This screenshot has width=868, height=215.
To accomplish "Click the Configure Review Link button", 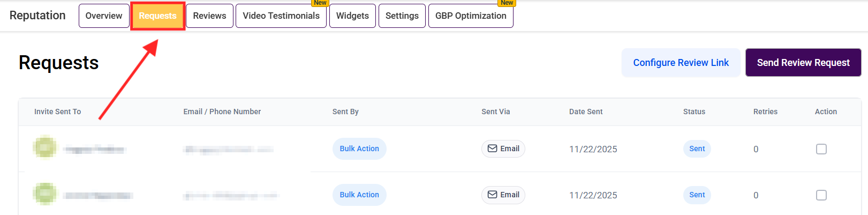I will (x=681, y=63).
